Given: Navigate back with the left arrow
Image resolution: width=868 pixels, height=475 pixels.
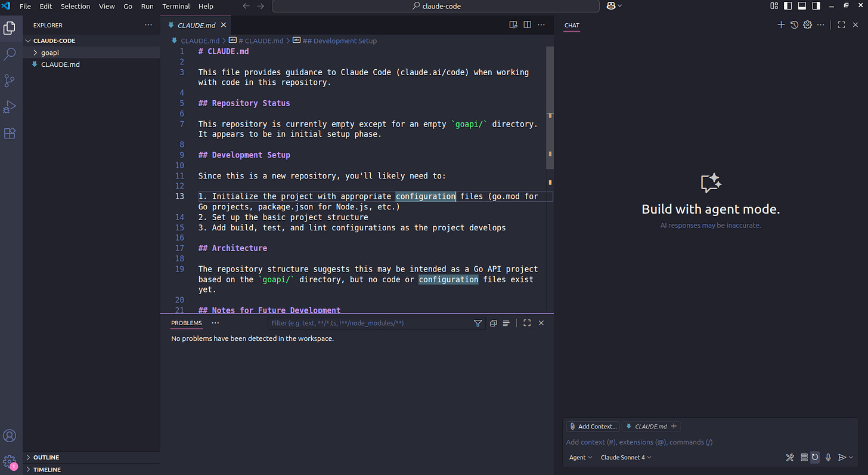Looking at the screenshot, I should click(x=247, y=6).
